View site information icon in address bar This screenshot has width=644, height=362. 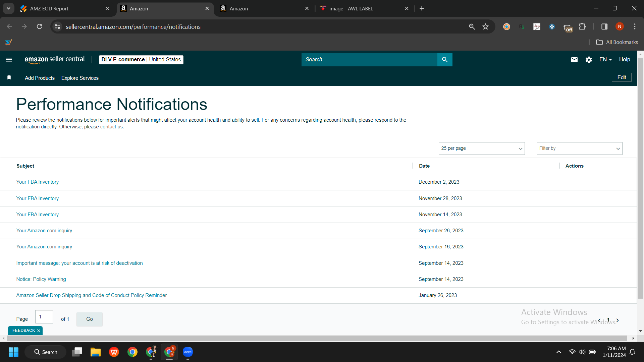pyautogui.click(x=58, y=26)
